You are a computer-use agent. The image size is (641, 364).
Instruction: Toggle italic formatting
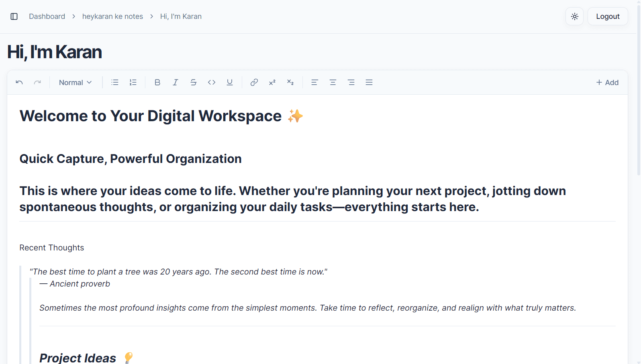[x=176, y=82]
